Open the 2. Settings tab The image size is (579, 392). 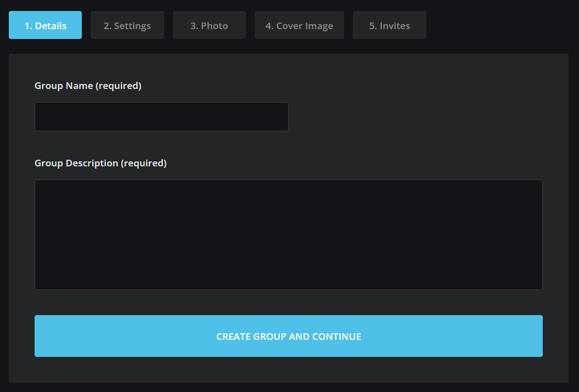pyautogui.click(x=127, y=25)
